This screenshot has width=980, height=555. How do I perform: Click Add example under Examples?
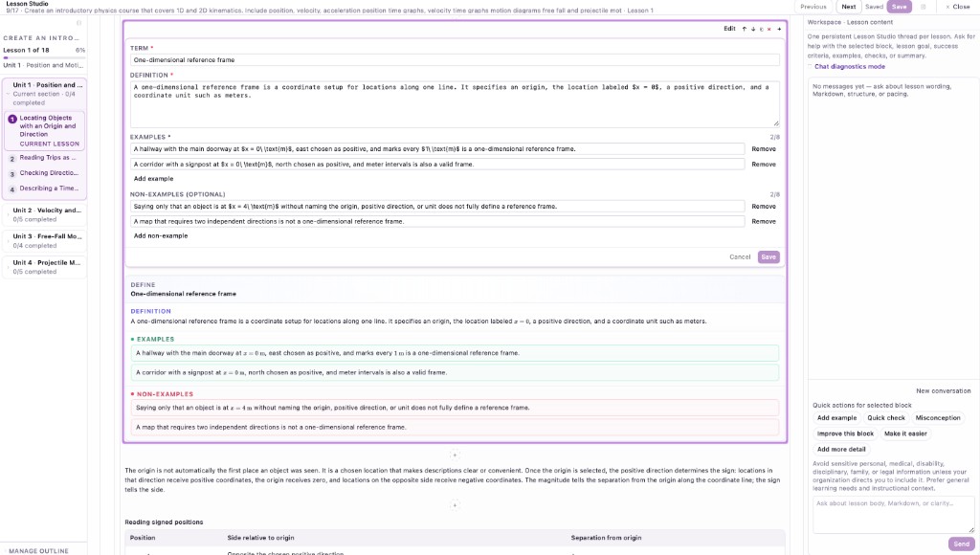pos(153,179)
